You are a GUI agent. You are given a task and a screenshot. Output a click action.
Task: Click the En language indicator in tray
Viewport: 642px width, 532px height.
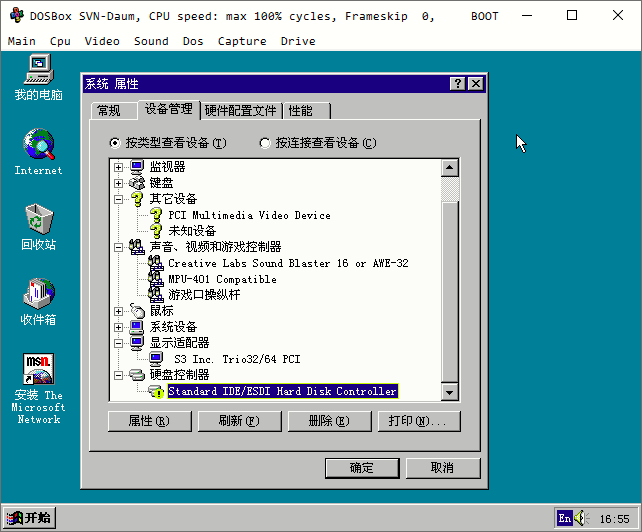(564, 518)
